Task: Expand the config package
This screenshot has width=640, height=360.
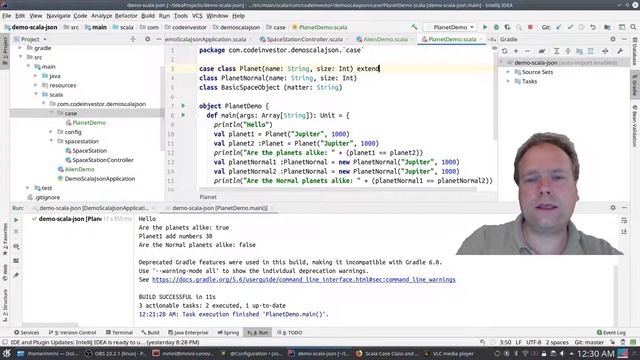Action: pyautogui.click(x=51, y=132)
